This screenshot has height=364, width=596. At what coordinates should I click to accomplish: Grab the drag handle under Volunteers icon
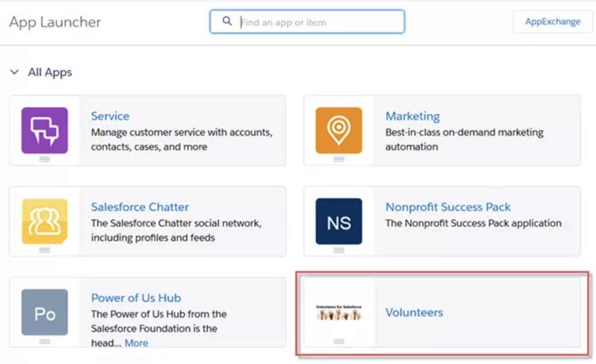coord(339,341)
